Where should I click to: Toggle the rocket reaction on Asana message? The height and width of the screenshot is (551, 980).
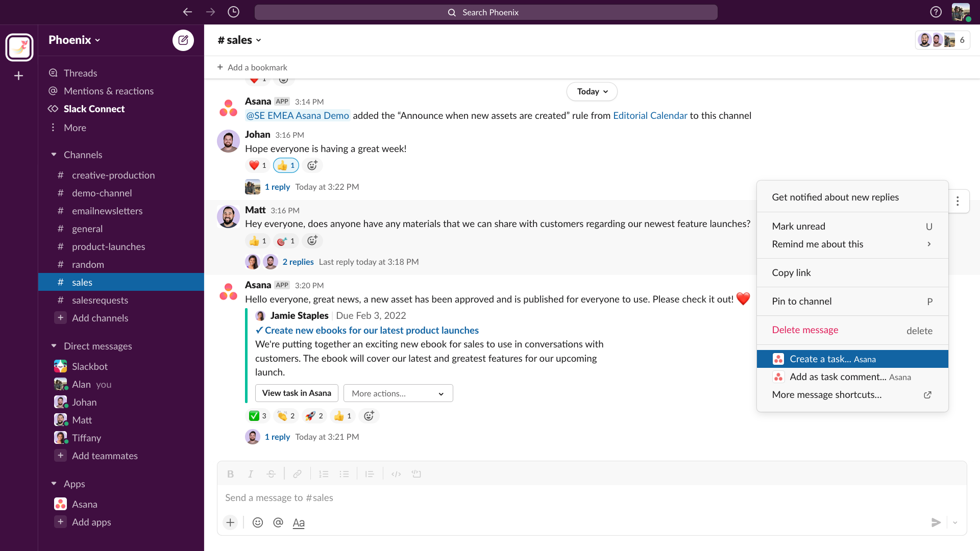pyautogui.click(x=314, y=416)
